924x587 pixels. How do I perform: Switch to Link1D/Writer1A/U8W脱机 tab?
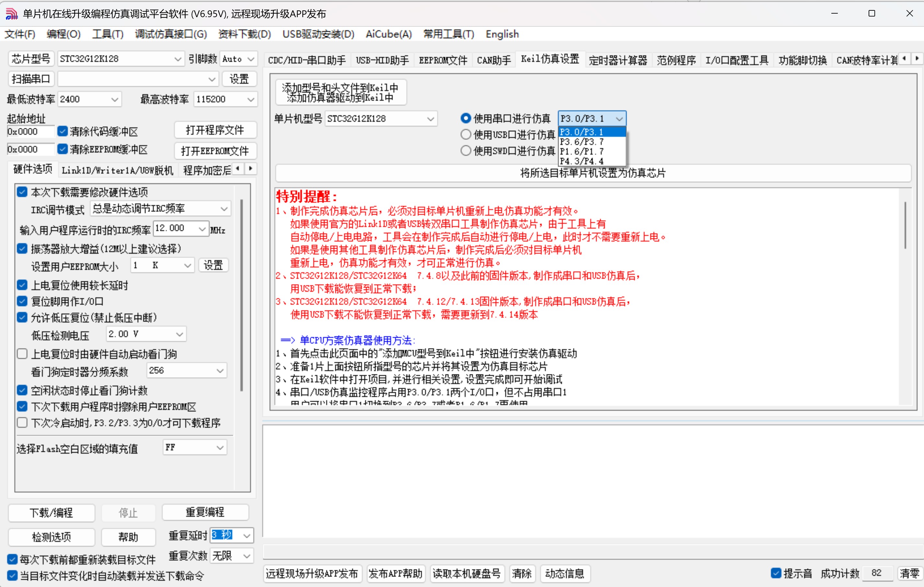click(117, 170)
